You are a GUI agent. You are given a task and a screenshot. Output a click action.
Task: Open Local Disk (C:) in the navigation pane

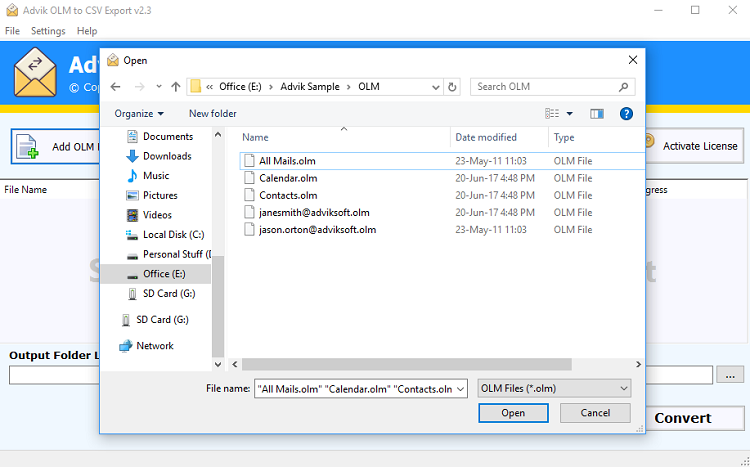(174, 234)
